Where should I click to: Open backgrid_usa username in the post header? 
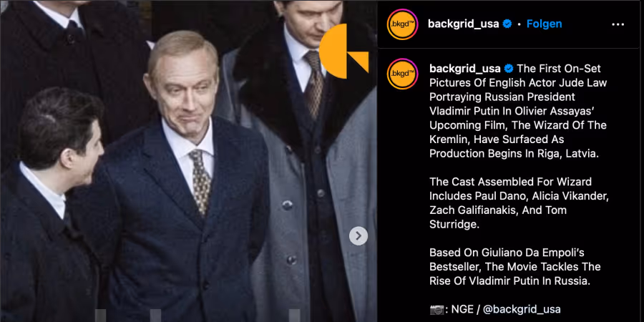pyautogui.click(x=463, y=24)
